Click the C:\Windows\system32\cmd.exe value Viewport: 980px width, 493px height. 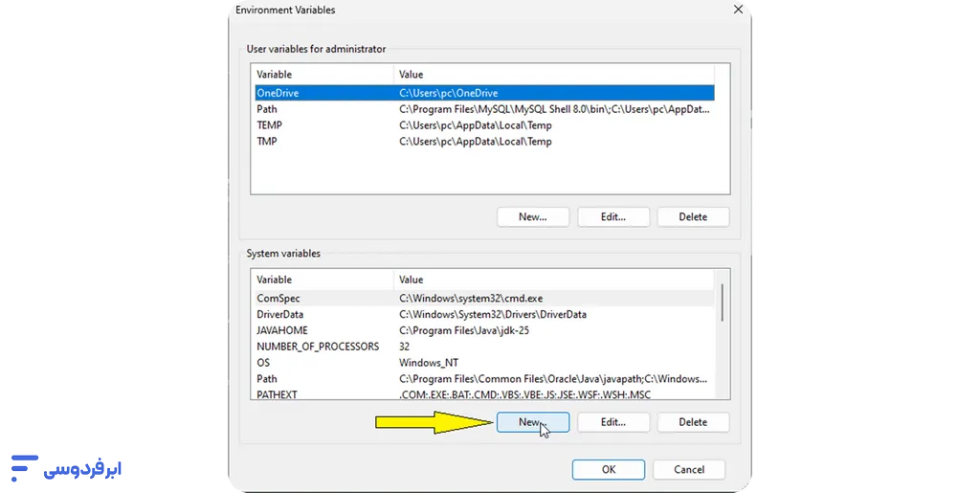(x=471, y=298)
